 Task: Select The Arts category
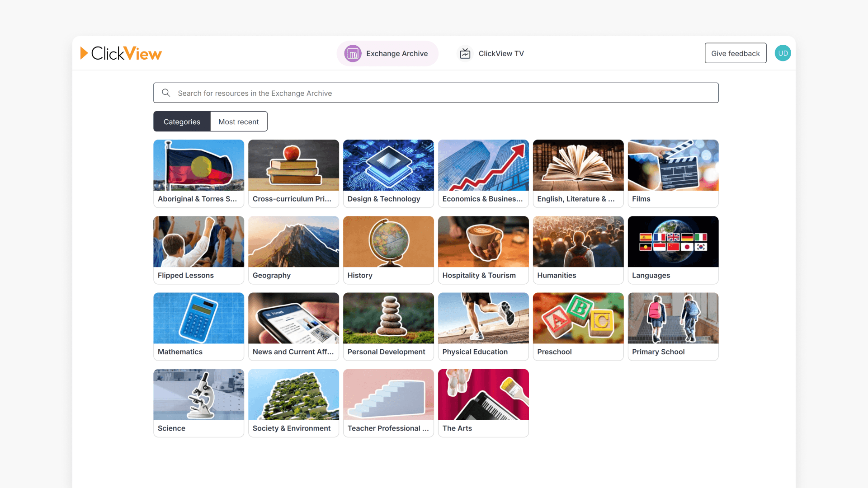[483, 403]
